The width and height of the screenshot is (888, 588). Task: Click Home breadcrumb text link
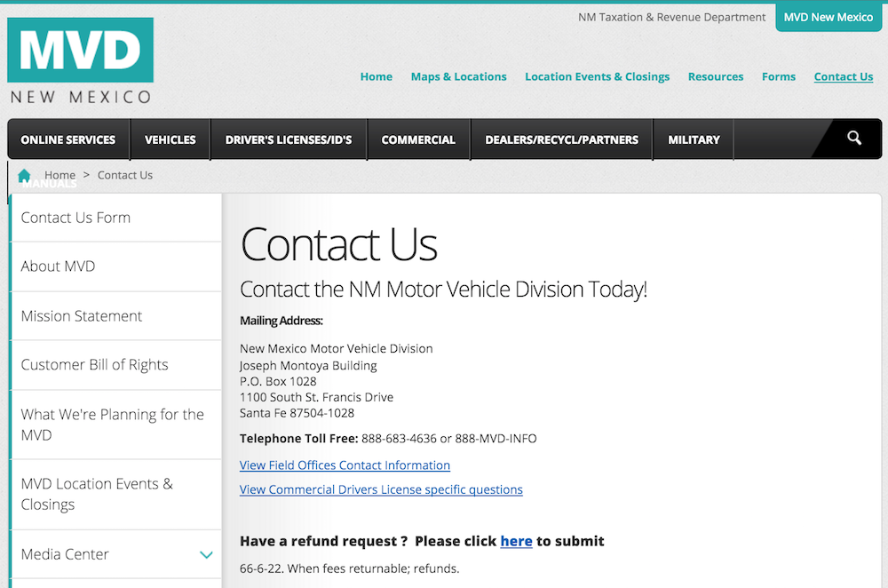coord(60,175)
